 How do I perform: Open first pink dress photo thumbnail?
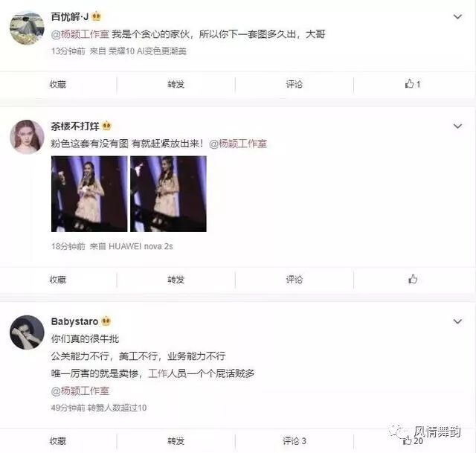click(x=89, y=193)
